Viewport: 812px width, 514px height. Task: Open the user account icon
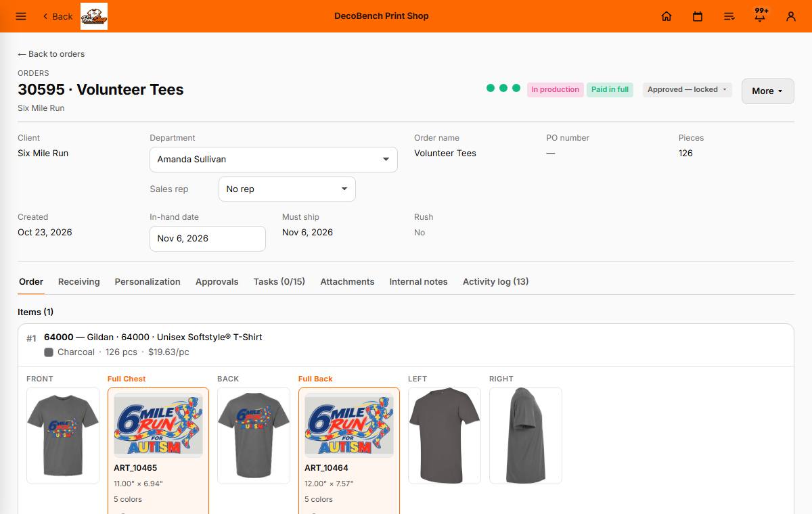pos(791,16)
